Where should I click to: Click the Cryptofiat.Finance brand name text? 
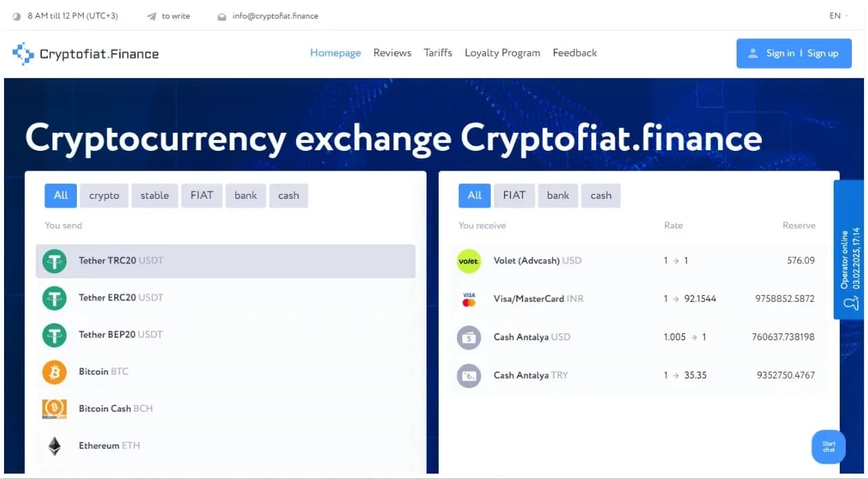99,54
